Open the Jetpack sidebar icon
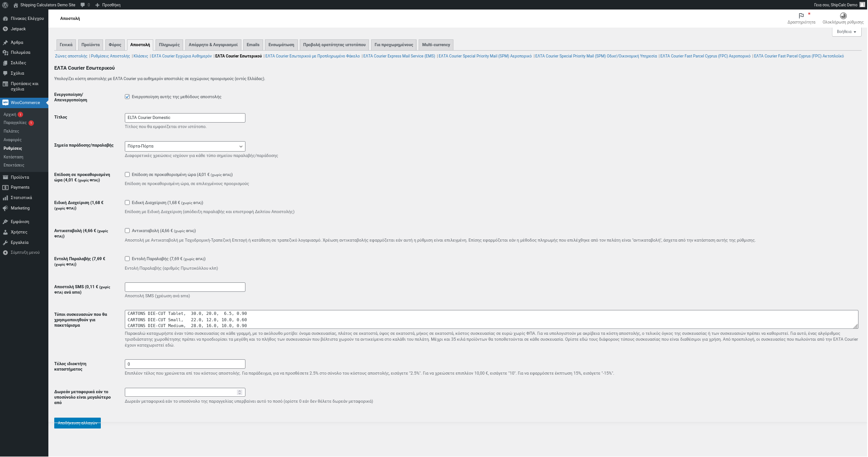 tap(5, 29)
